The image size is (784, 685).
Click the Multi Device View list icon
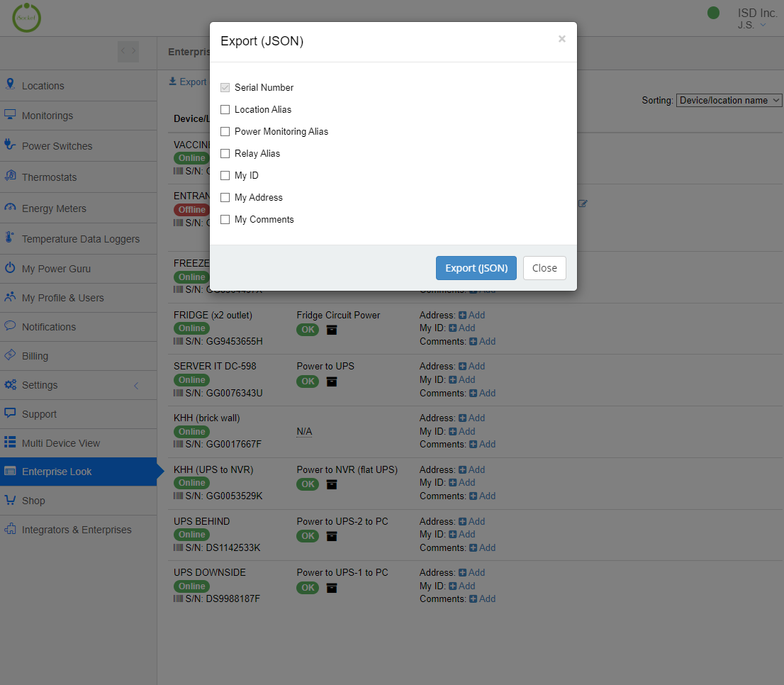point(10,442)
